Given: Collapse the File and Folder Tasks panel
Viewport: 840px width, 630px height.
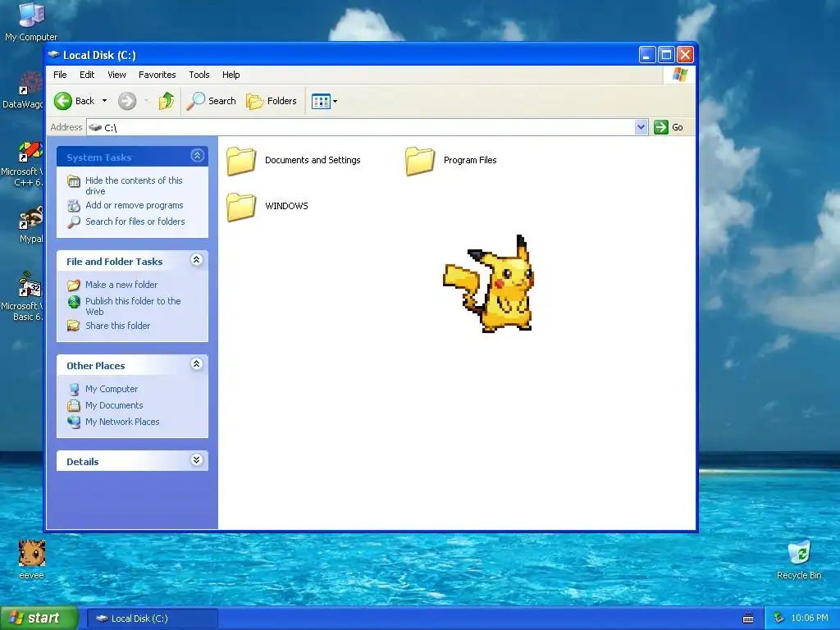Looking at the screenshot, I should click(197, 260).
